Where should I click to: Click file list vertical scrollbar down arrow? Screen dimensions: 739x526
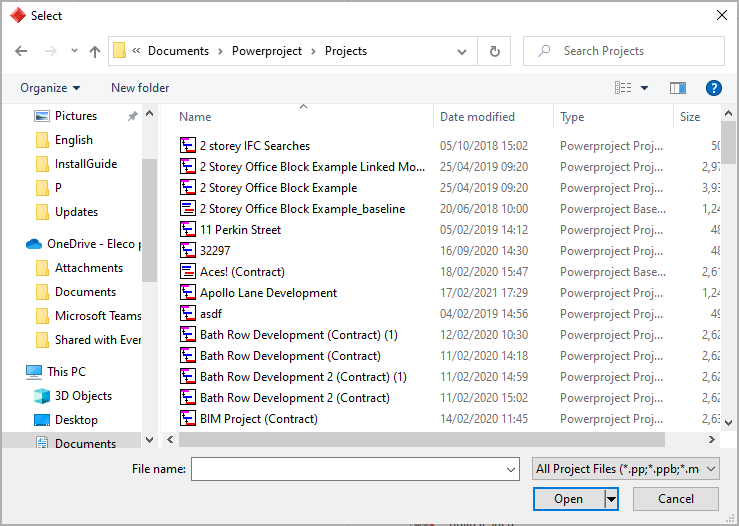(x=728, y=423)
